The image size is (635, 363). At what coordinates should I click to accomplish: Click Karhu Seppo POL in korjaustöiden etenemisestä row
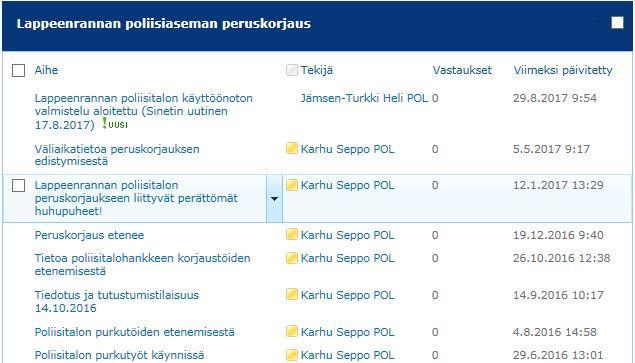coord(347,258)
